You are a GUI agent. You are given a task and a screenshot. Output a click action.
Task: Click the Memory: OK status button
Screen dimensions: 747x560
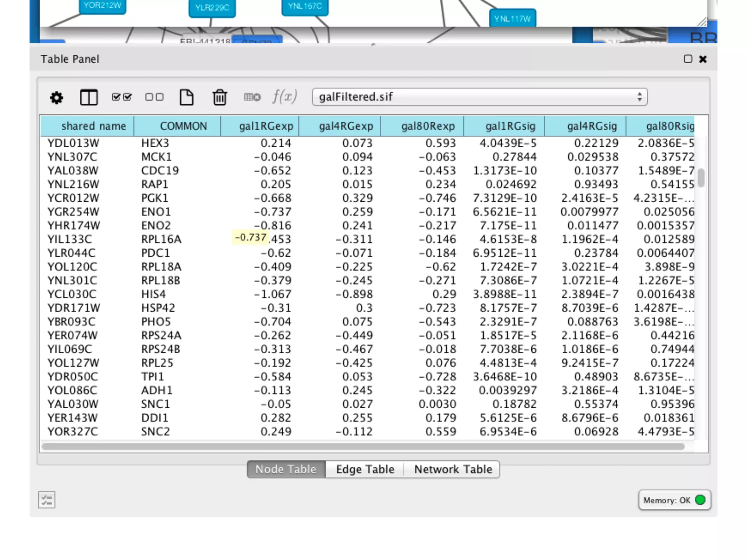674,500
